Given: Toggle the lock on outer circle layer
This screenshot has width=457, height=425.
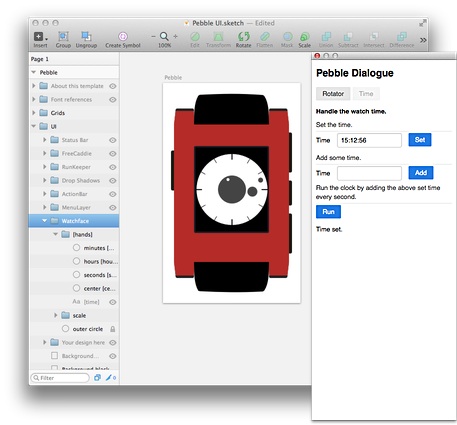Looking at the screenshot, I should 113,329.
